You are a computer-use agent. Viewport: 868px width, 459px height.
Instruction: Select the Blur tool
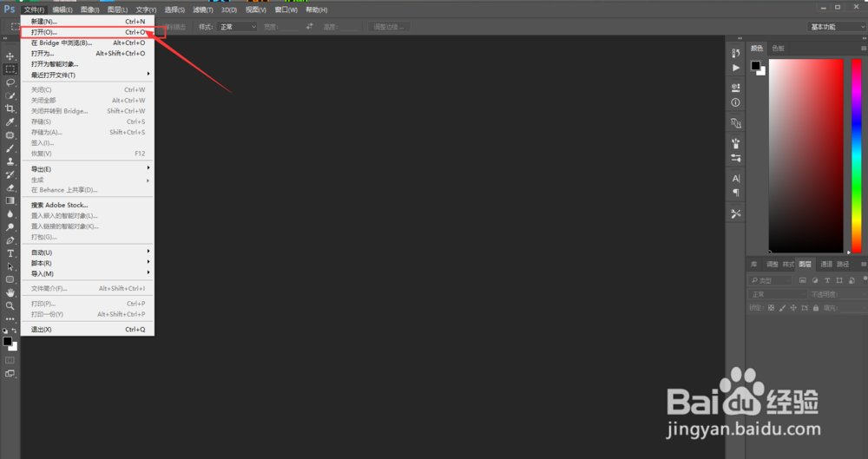pyautogui.click(x=10, y=213)
